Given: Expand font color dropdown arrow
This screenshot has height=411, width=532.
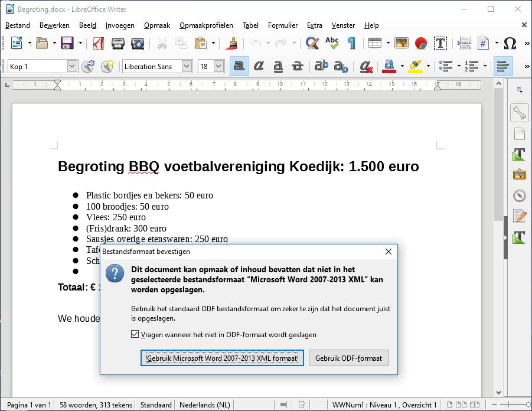Looking at the screenshot, I should pyautogui.click(x=402, y=66).
